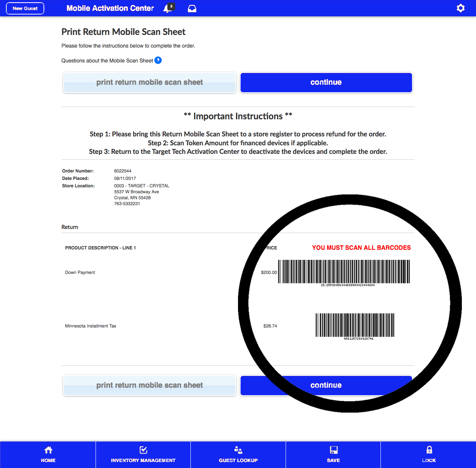Open Inventory Management tab
This screenshot has height=468, width=476.
coord(143,455)
